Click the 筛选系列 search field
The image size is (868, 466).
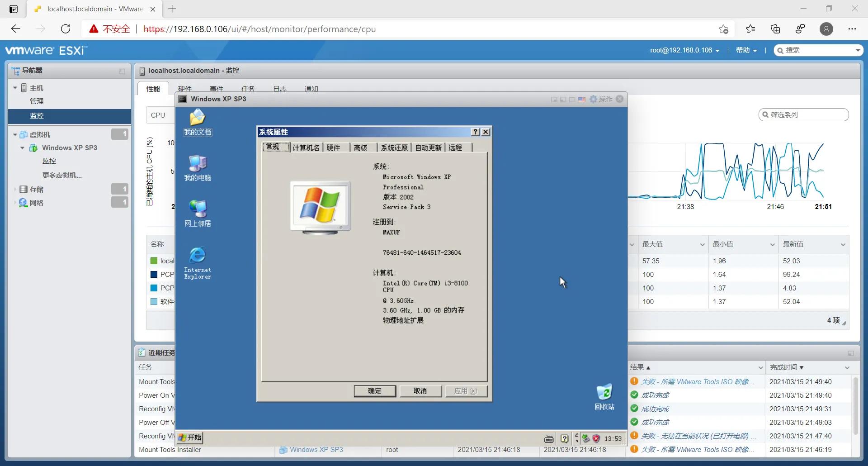[x=805, y=114]
